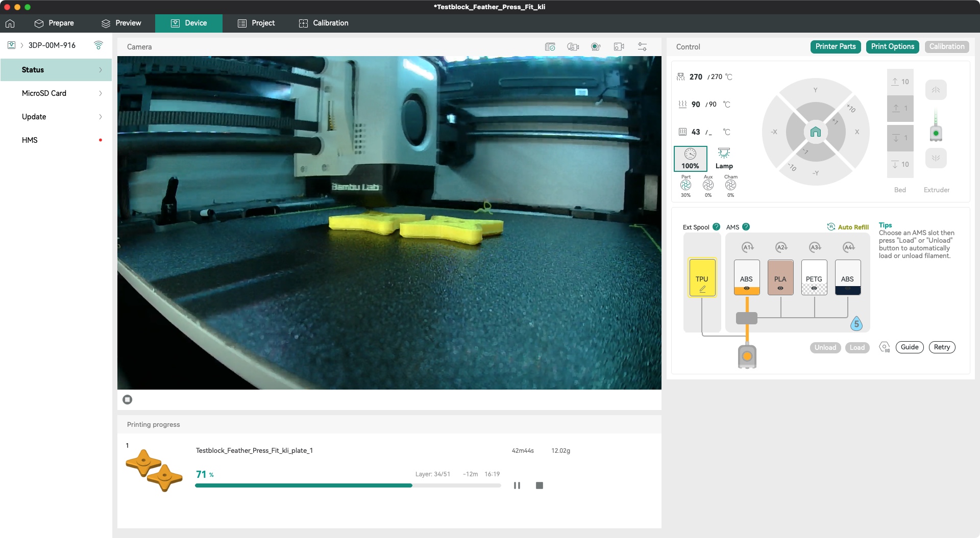980x538 pixels.
Task: Click the AMS Guide button
Action: pos(910,347)
